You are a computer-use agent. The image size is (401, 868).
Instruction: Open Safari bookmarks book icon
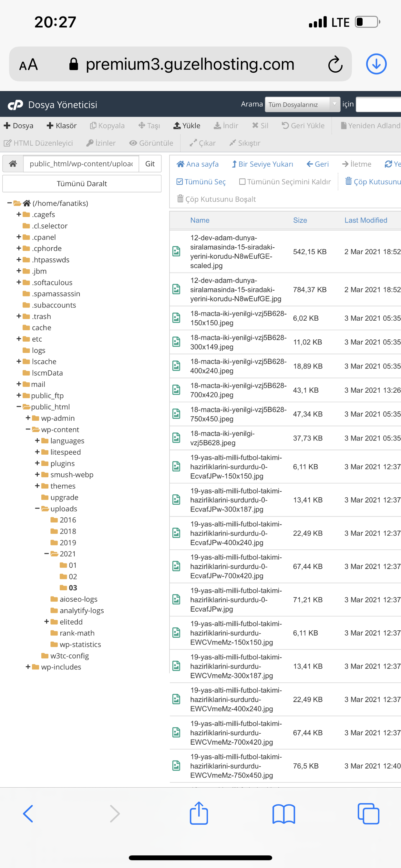click(x=284, y=814)
